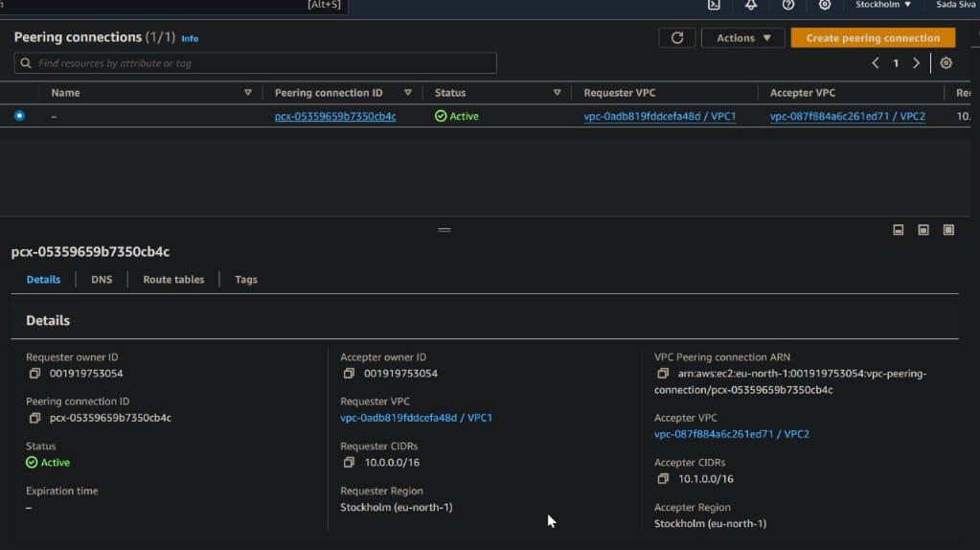The image size is (980, 550).
Task: Open the help question mark icon
Action: (x=787, y=5)
